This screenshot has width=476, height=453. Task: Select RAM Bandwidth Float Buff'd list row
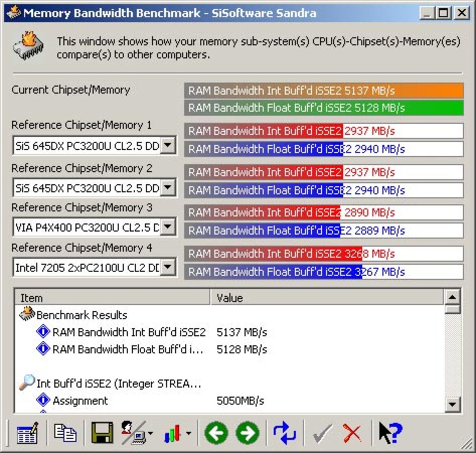127,349
